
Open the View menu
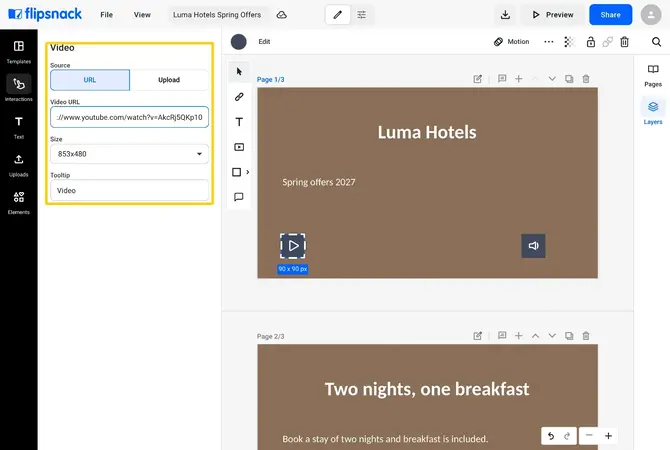pyautogui.click(x=142, y=15)
